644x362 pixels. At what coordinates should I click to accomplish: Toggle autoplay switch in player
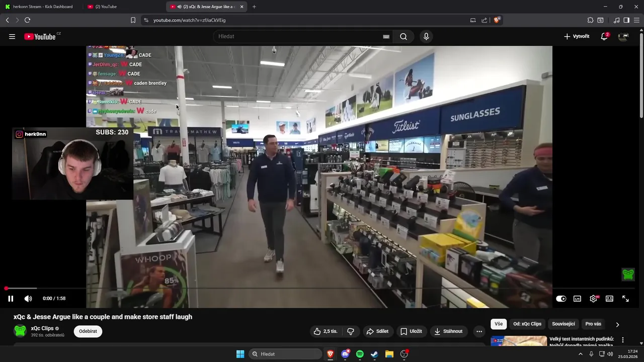tap(561, 299)
